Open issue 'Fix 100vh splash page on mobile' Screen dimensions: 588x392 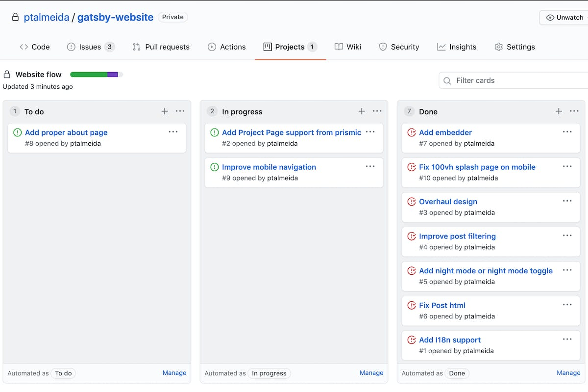[477, 167]
